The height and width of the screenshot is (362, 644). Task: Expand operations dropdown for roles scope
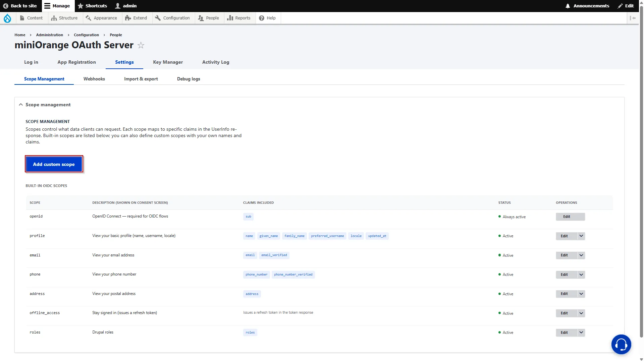(x=581, y=333)
